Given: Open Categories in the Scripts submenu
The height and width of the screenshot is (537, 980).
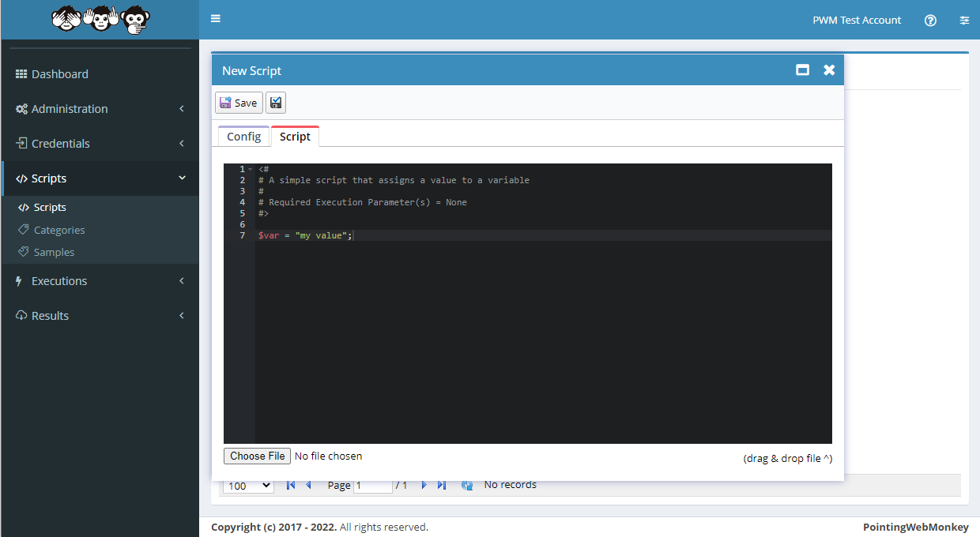Looking at the screenshot, I should [x=59, y=230].
